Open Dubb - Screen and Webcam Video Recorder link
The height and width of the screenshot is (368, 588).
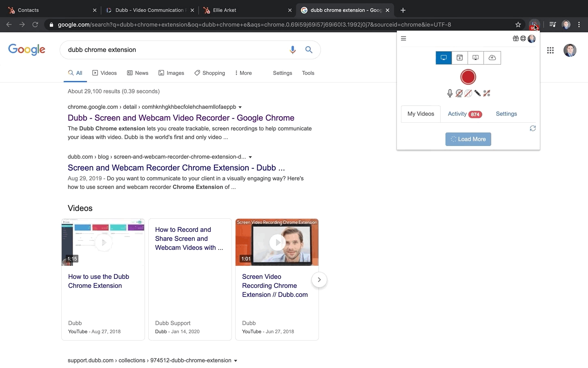pos(181,118)
